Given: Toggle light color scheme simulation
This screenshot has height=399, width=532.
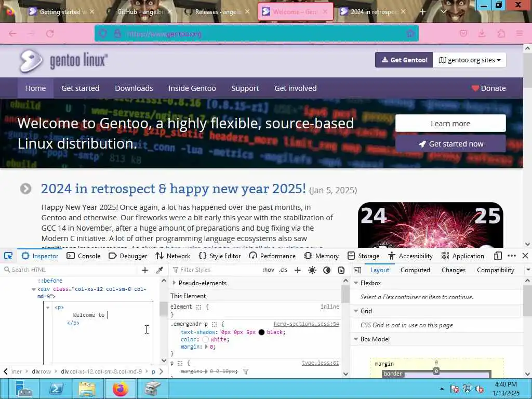Looking at the screenshot, I should 312,270.
